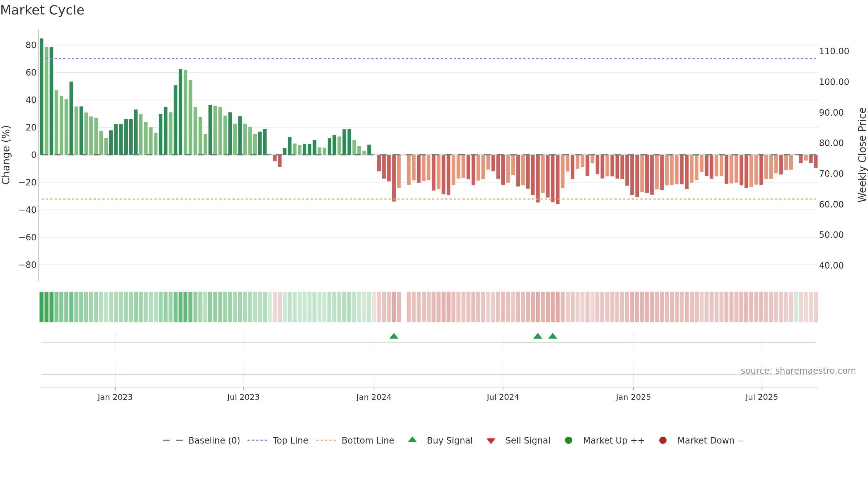Click the 110.00 price tick label
This screenshot has height=488, width=868.
point(834,51)
